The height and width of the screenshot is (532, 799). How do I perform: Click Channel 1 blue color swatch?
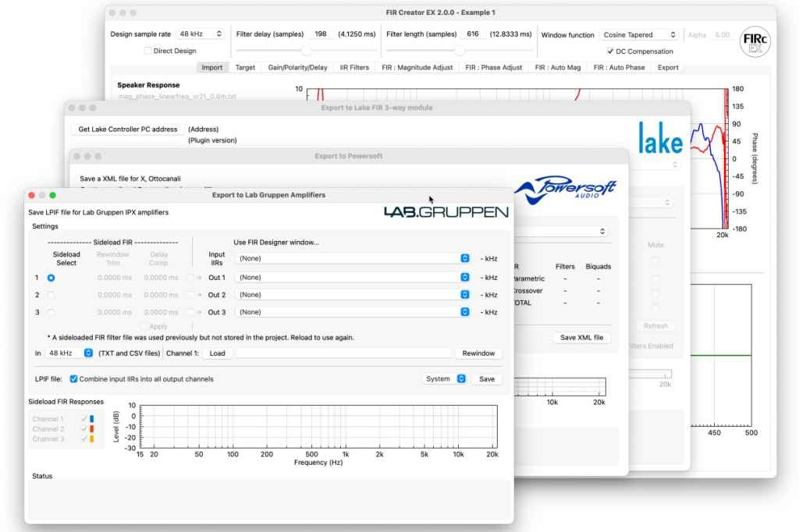pos(92,419)
